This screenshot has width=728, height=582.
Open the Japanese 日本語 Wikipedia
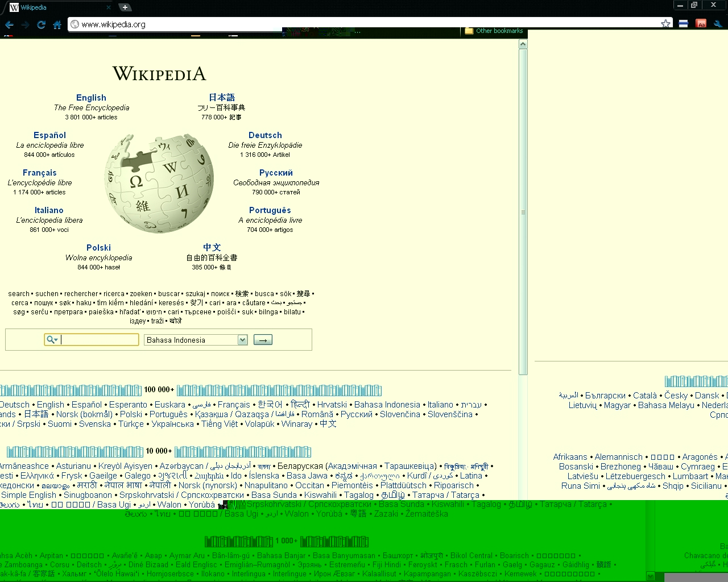[222, 98]
